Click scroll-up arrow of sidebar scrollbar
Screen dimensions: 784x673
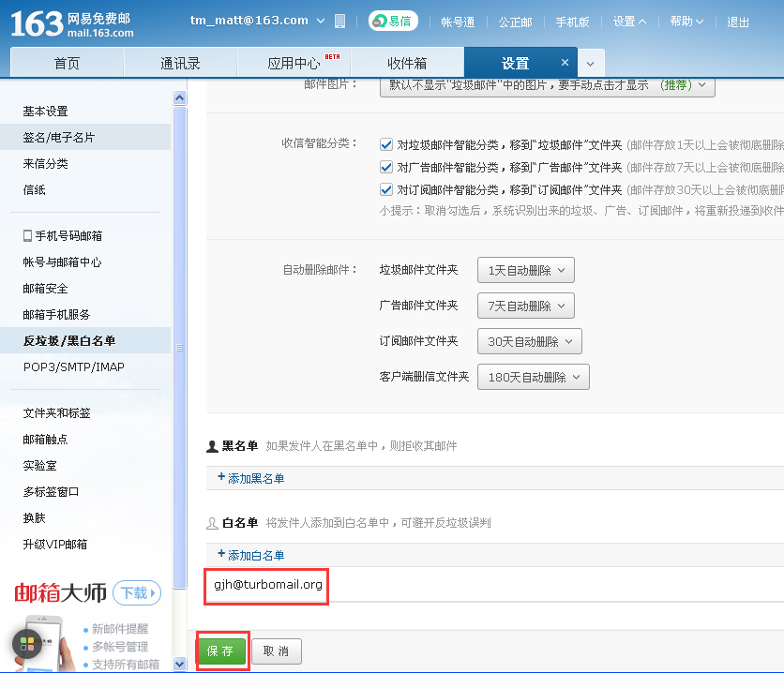(x=179, y=97)
